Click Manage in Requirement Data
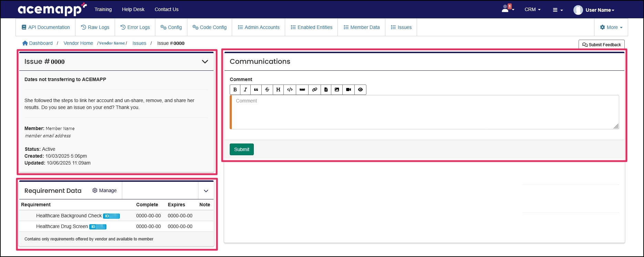 tap(105, 190)
